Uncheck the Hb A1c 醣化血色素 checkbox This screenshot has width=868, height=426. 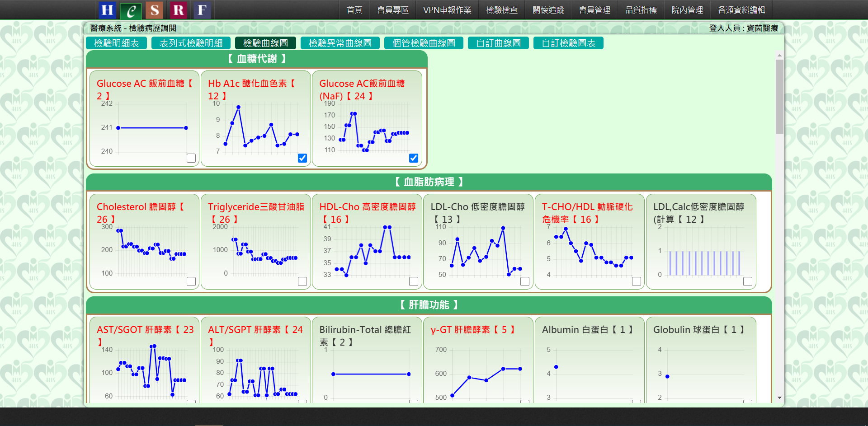pyautogui.click(x=302, y=158)
